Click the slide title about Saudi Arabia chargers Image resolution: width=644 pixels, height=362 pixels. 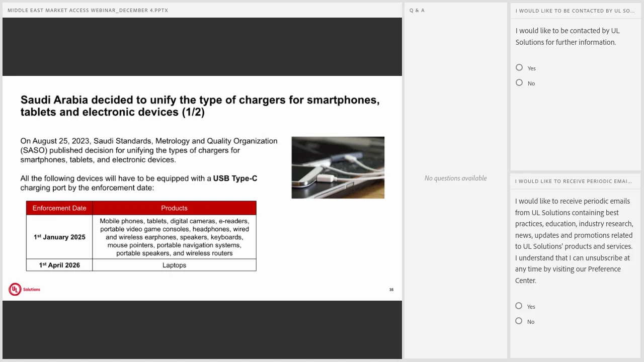click(x=200, y=106)
